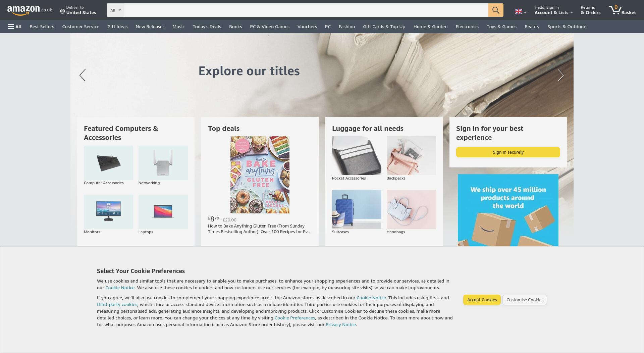The image size is (644, 353).
Task: Open the Today's Deals nav item
Action: tap(207, 27)
